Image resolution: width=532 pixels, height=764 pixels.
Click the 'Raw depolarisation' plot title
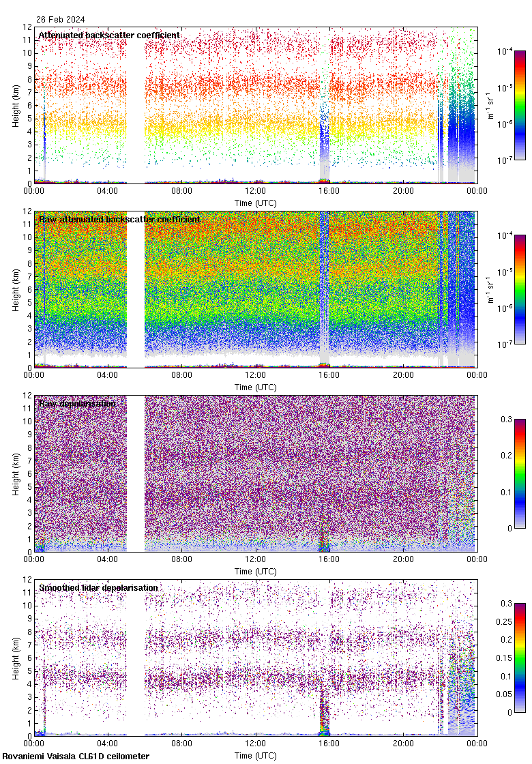tap(77, 404)
